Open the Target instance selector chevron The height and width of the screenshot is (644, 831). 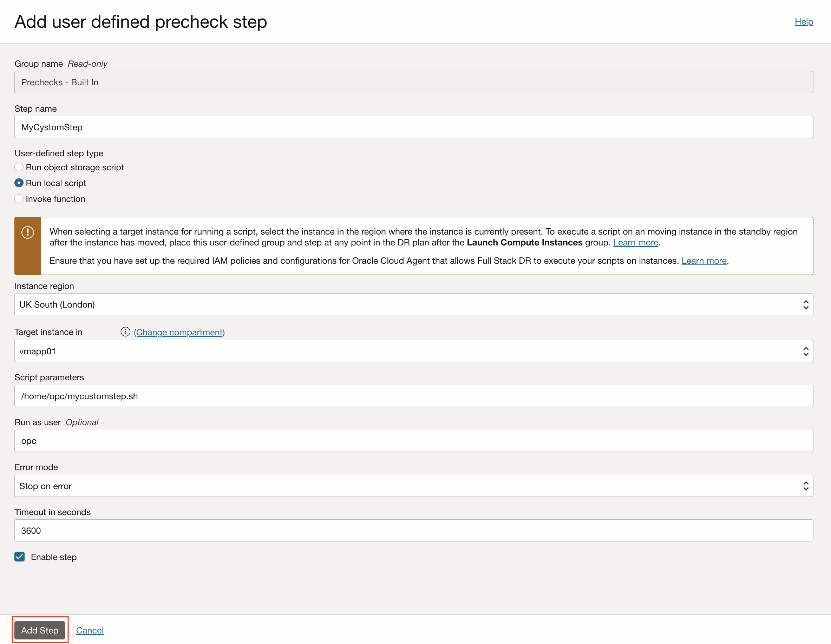pos(805,351)
